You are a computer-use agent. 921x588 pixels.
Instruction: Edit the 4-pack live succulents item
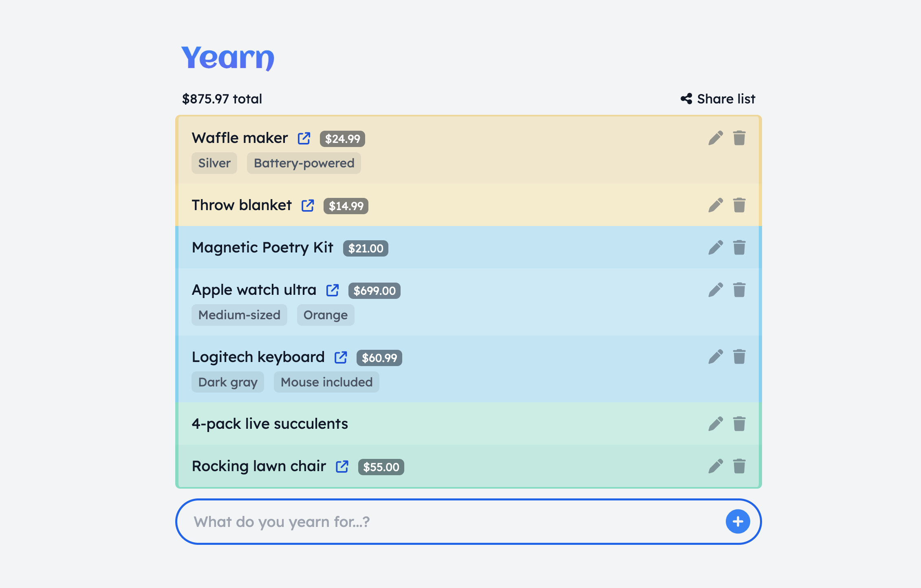pyautogui.click(x=716, y=424)
